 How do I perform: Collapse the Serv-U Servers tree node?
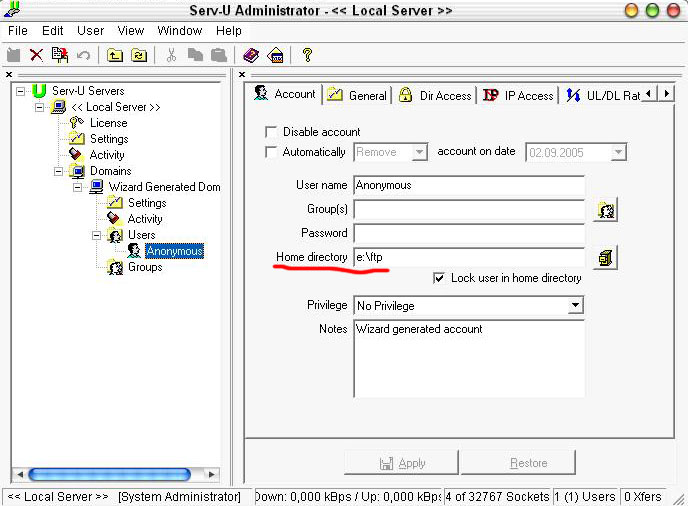[x=20, y=91]
